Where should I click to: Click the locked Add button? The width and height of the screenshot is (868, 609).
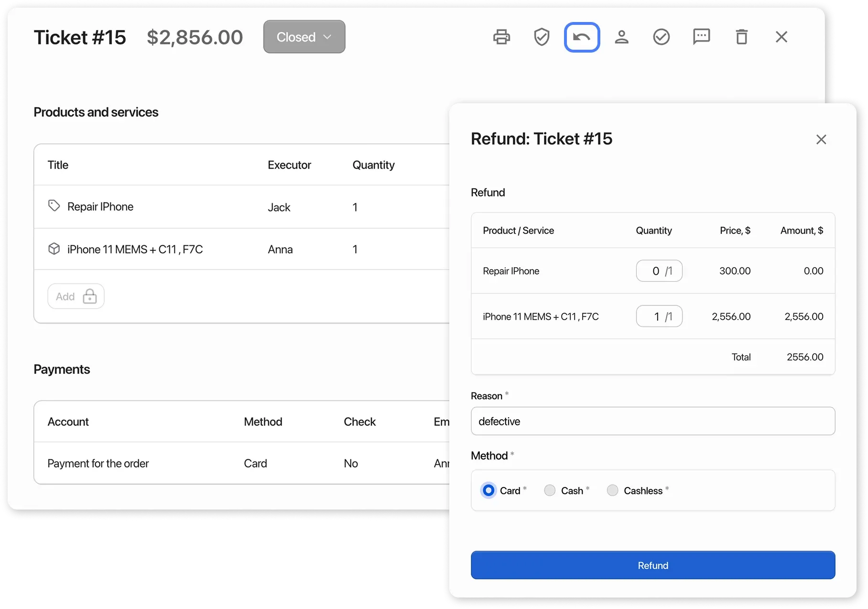point(76,296)
